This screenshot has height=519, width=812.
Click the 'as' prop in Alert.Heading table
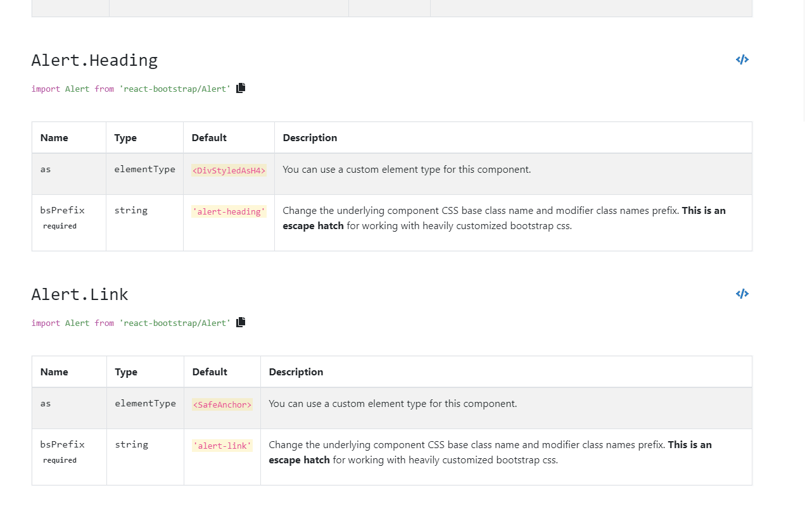click(x=46, y=170)
